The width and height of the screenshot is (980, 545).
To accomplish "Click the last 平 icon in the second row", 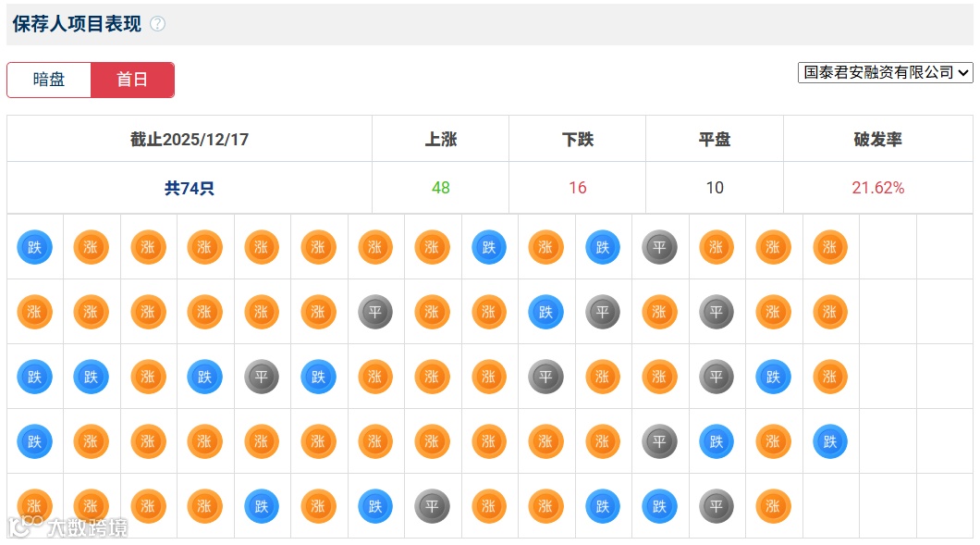I will point(717,312).
